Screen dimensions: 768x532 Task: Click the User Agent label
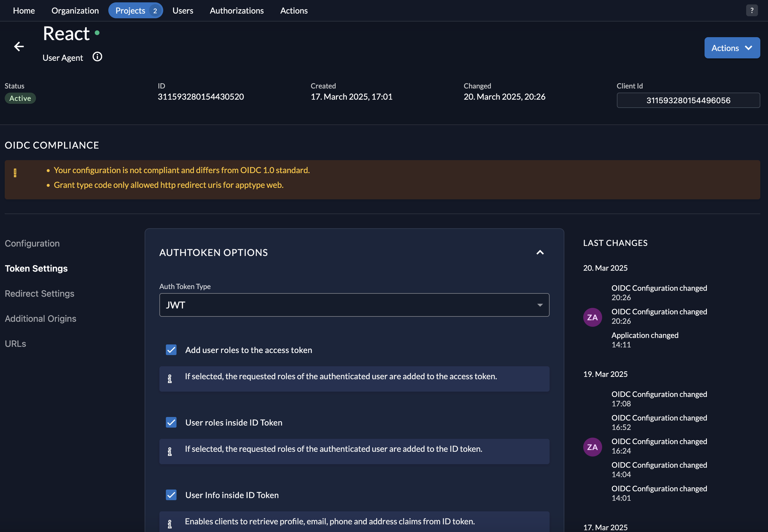click(x=63, y=58)
